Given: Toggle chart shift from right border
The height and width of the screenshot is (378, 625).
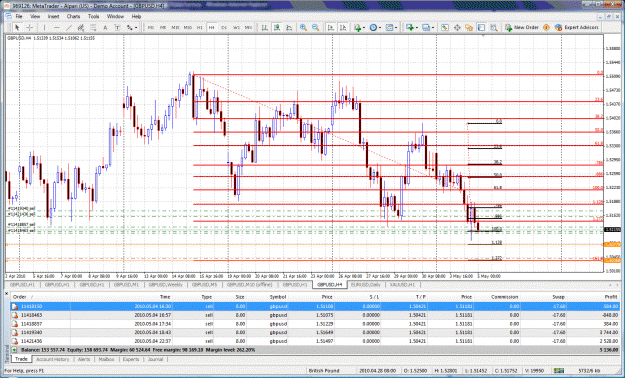Looking at the screenshot, I should [342, 28].
